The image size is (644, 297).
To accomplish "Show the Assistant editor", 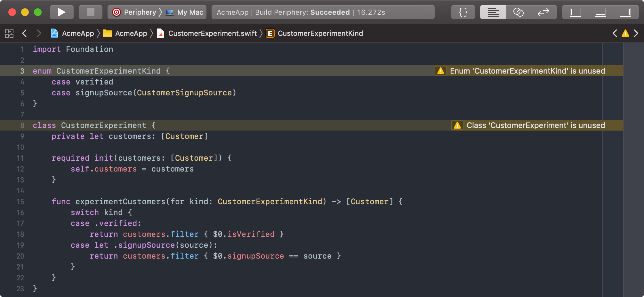I will pos(518,12).
